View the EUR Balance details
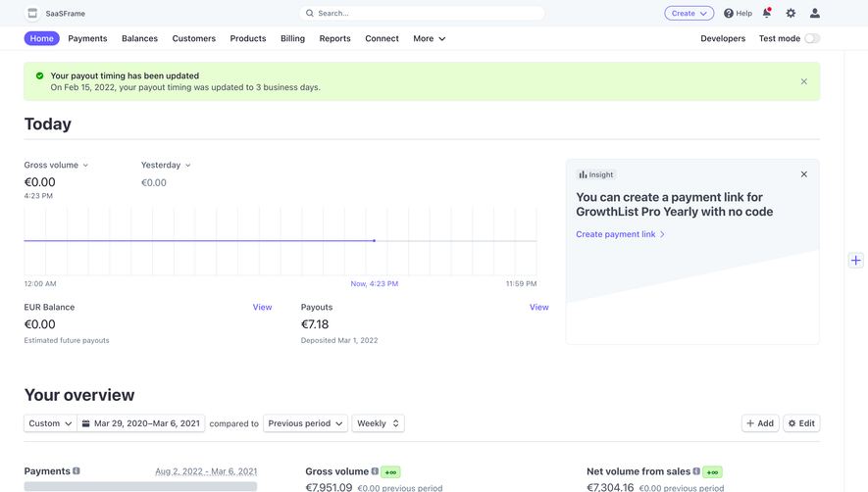This screenshot has height=492, width=868. 263,307
